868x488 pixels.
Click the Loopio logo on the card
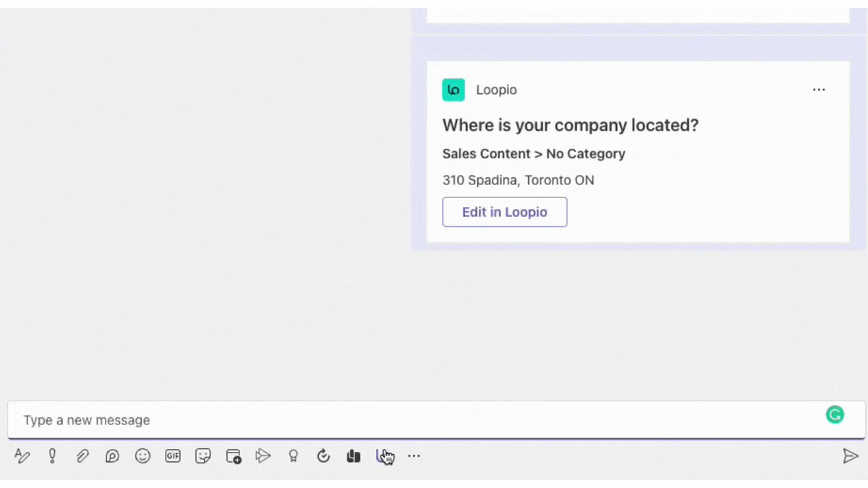click(454, 90)
